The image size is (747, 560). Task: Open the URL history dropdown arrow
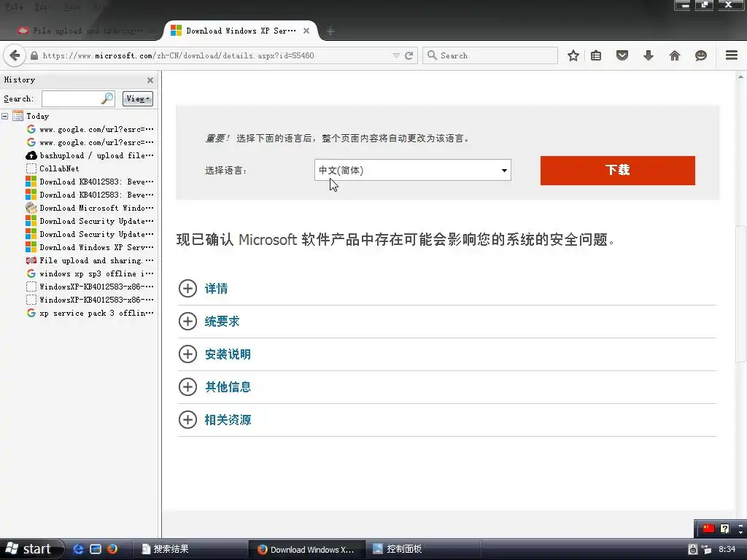tap(396, 55)
